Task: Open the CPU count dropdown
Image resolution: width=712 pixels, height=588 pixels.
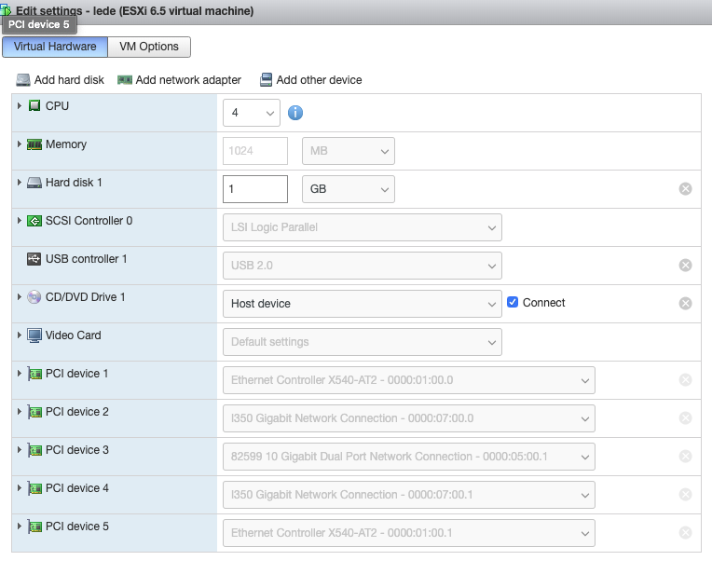Action: 252,113
